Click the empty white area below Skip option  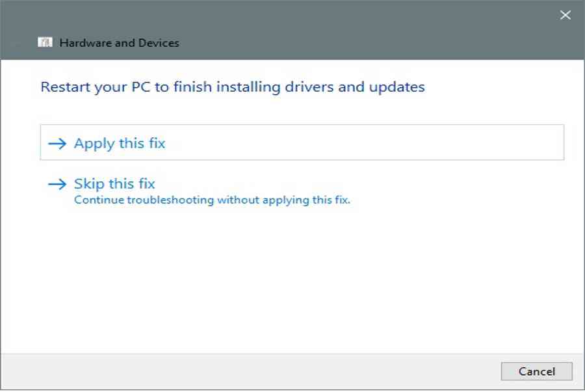pos(292,280)
